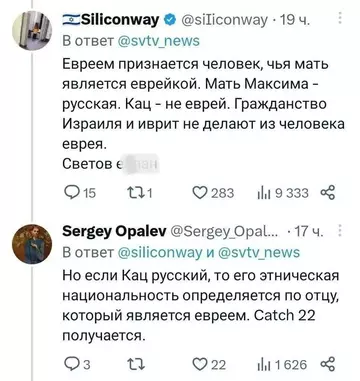Open more options for Siliconway's tweet
Image resolution: width=360 pixels, height=381 pixels.
point(340,18)
